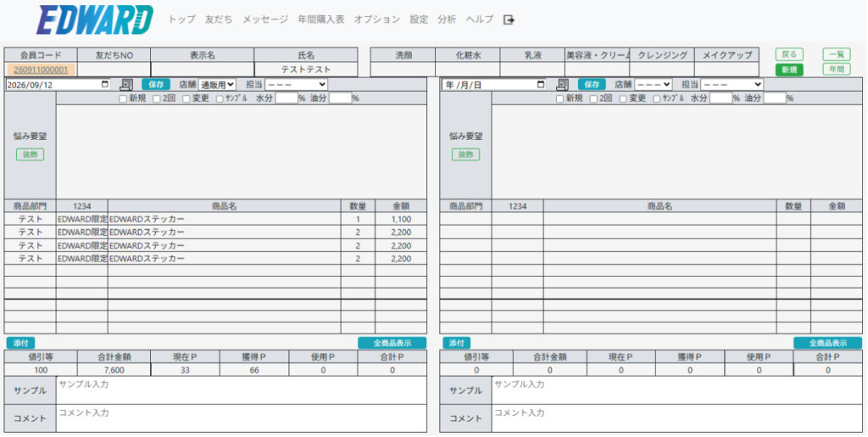
Task: Click the 7,600 合計金額 value
Action: tap(114, 371)
